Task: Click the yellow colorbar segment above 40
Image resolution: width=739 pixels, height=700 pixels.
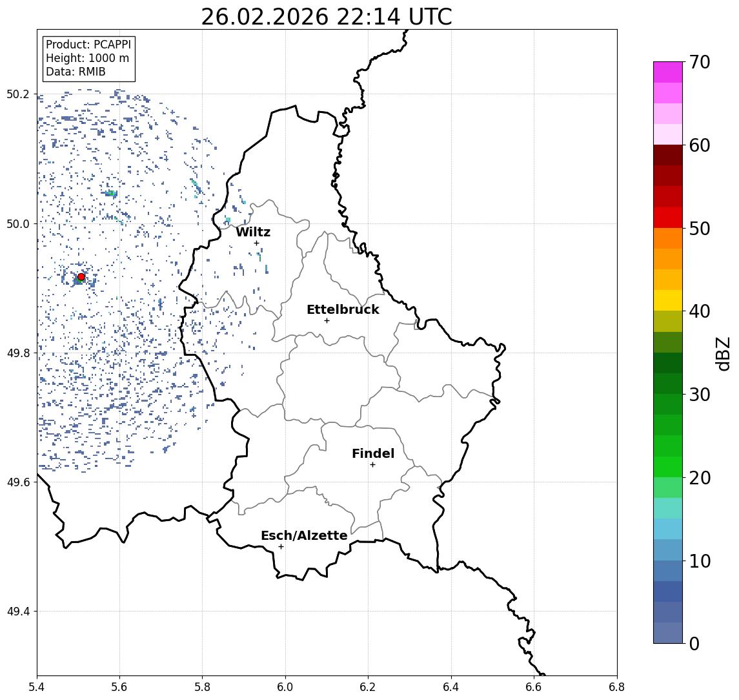Action: pos(668,300)
